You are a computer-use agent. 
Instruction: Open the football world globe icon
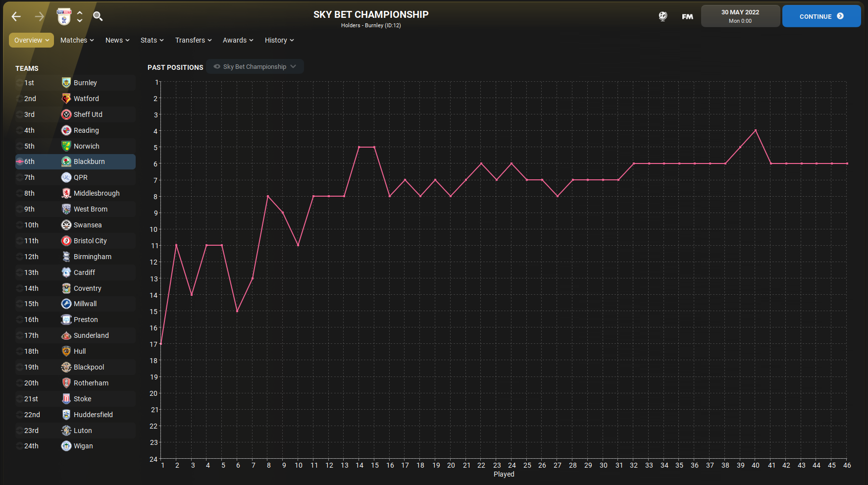tap(663, 16)
